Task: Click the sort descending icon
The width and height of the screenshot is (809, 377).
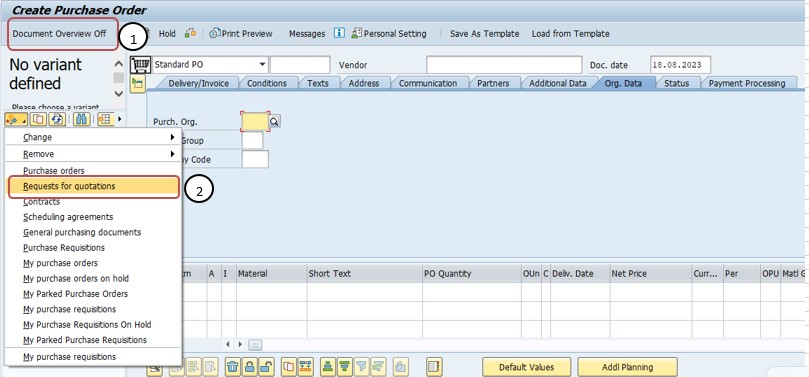Action: (345, 367)
